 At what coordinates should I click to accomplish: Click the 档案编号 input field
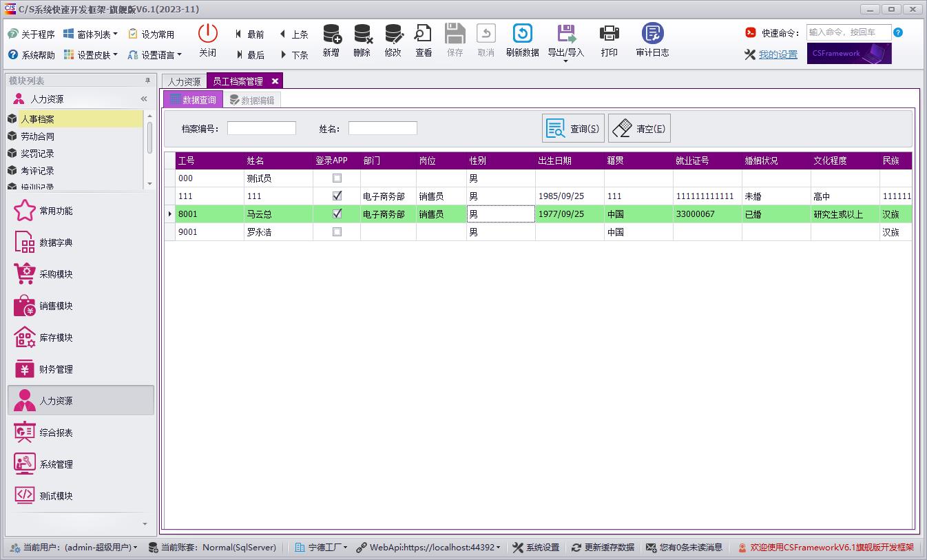(261, 129)
